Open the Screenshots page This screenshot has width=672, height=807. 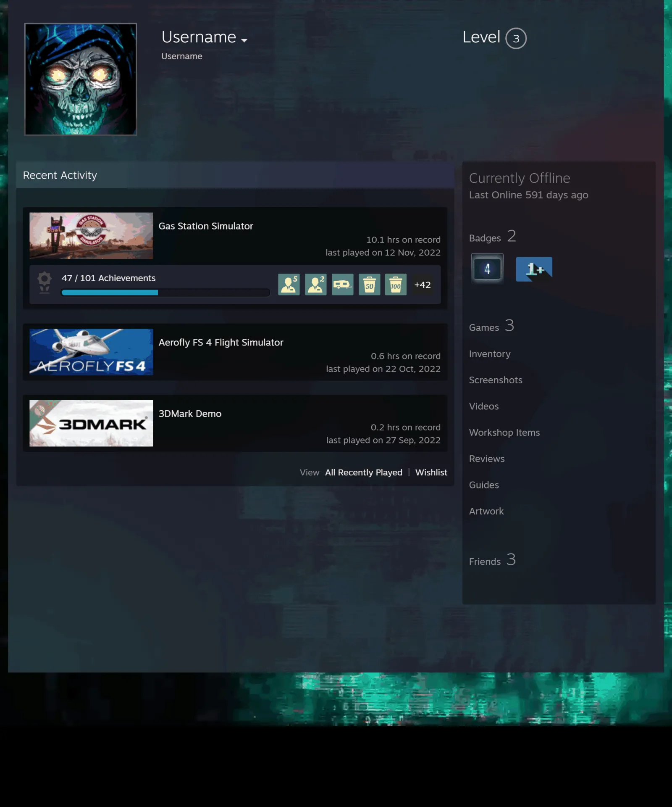[x=496, y=380]
